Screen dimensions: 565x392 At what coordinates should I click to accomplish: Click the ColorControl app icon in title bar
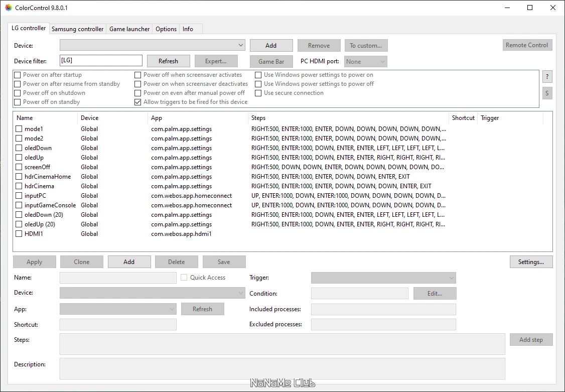(9, 8)
